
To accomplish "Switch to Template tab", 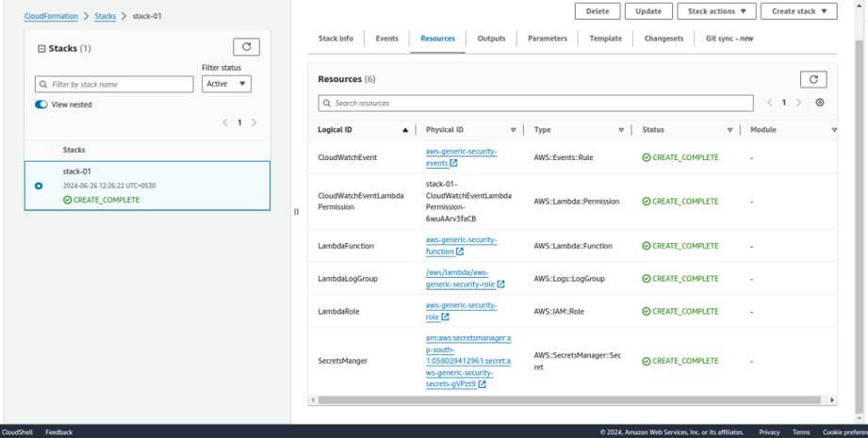I will point(606,39).
